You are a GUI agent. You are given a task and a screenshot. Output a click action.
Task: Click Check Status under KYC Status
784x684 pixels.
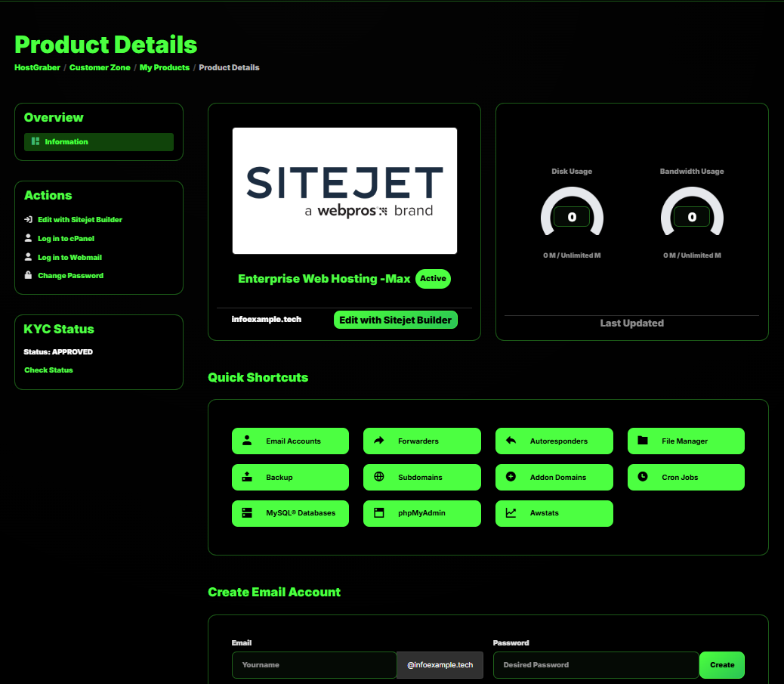(x=48, y=370)
